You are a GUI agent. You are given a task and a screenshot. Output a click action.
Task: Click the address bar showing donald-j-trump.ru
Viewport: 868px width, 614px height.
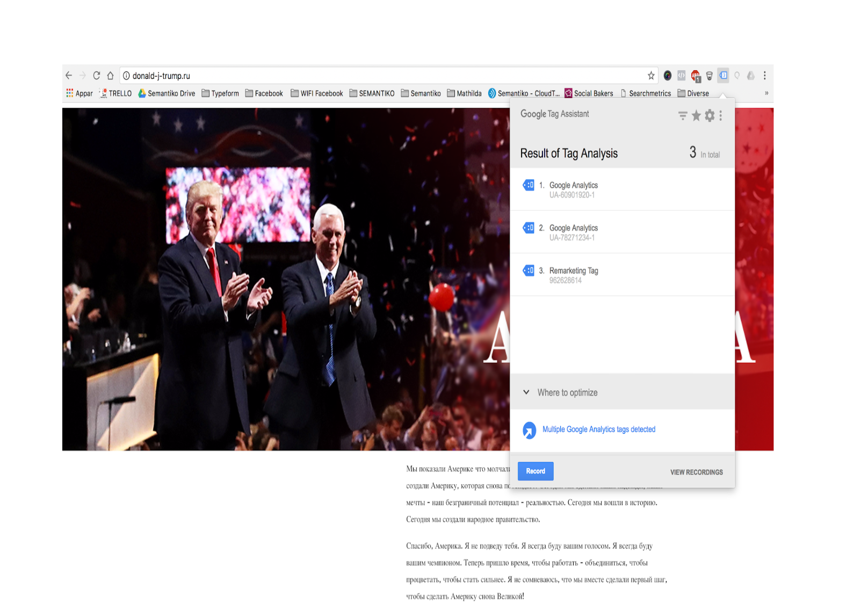376,76
